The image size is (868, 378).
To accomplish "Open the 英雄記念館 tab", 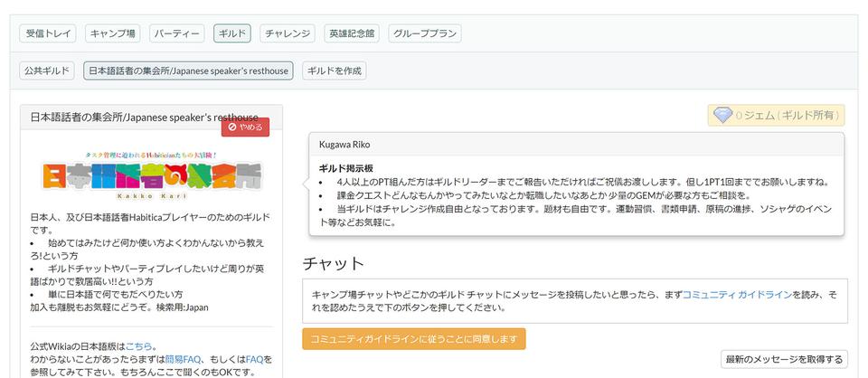I will (352, 33).
